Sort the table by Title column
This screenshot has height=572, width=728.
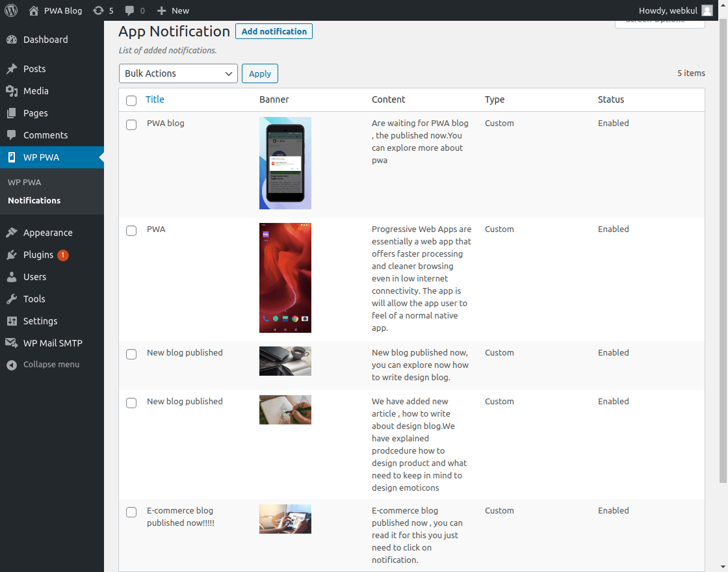[155, 99]
